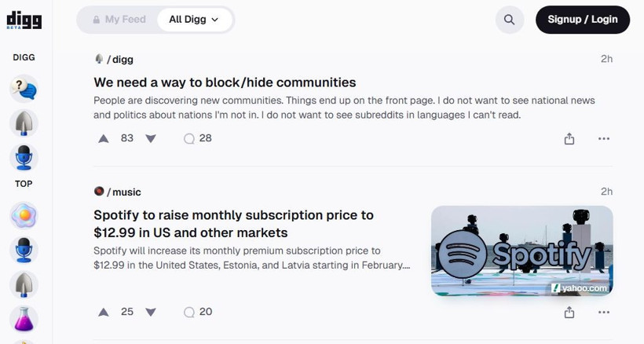This screenshot has height=344, width=644.
Task: Upvote the block/hide communities post
Action: (x=104, y=138)
